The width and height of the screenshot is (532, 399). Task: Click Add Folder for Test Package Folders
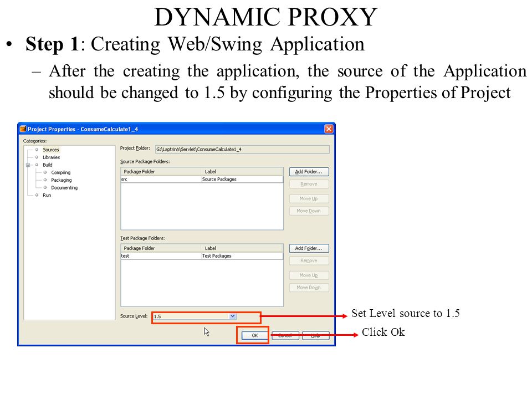tap(309, 248)
